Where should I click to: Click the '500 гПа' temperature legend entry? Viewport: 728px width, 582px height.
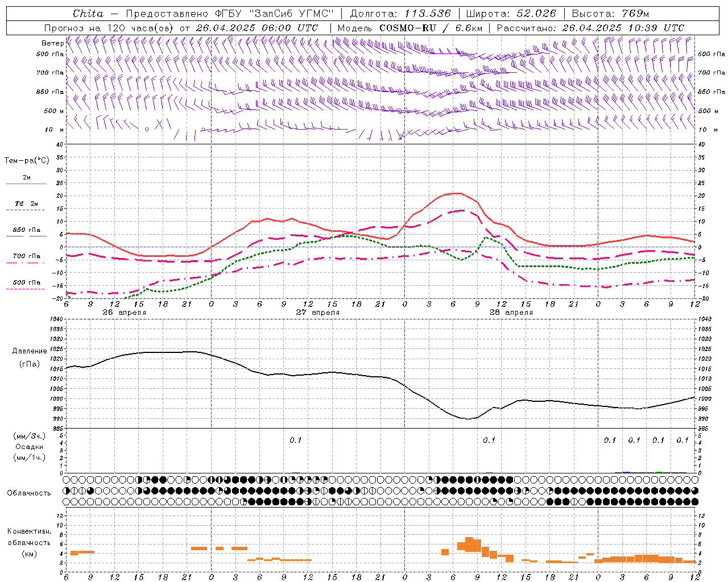(x=27, y=282)
